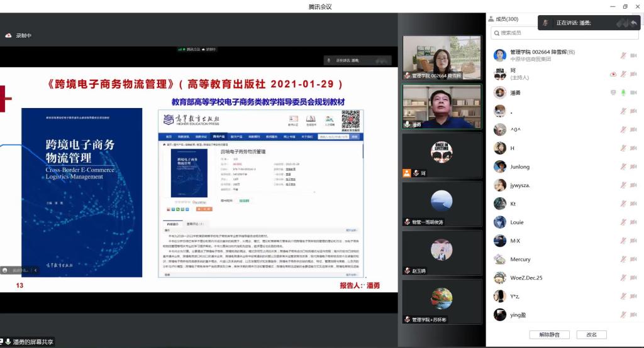Image resolution: width=644 pixels, height=348 pixels.
Task: Select the participant tile labeled 珂
Action: coord(442,156)
